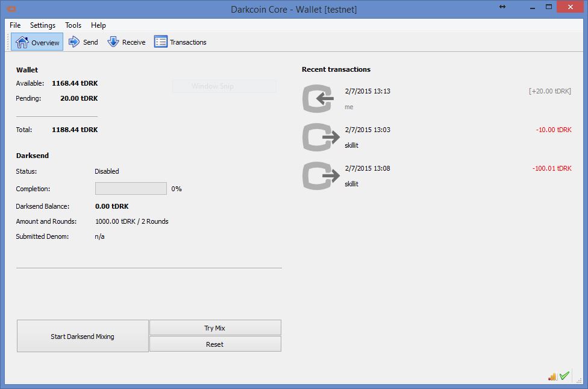Select the [+20.00 tDRK] pending amount
This screenshot has height=389, width=588.
tap(550, 91)
